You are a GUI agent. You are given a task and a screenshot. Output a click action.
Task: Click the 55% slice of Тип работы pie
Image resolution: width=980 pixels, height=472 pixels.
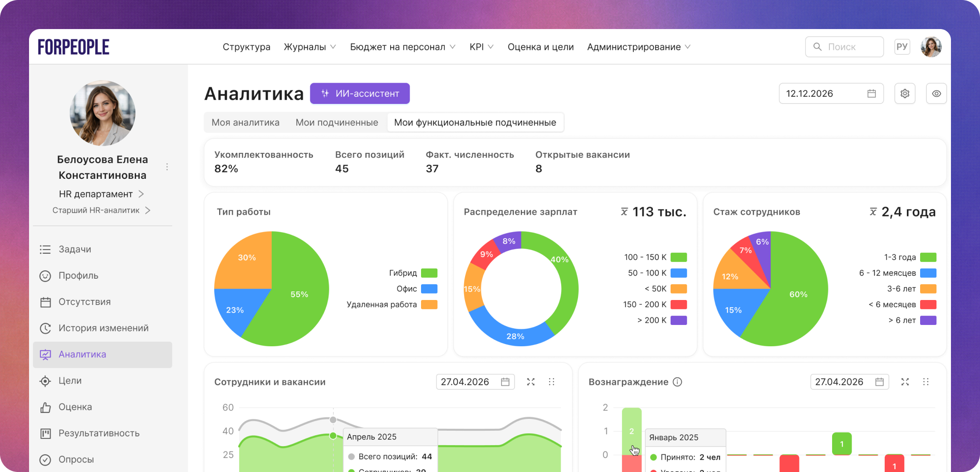[299, 294]
